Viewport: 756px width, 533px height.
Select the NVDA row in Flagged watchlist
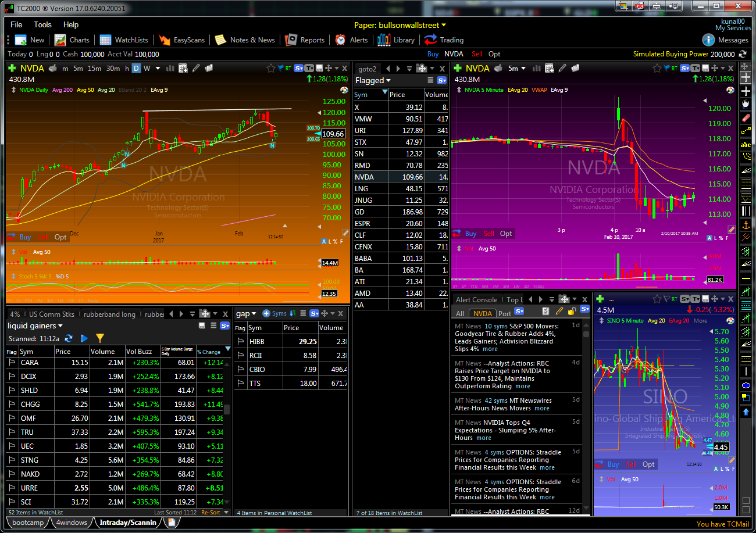pyautogui.click(x=401, y=177)
